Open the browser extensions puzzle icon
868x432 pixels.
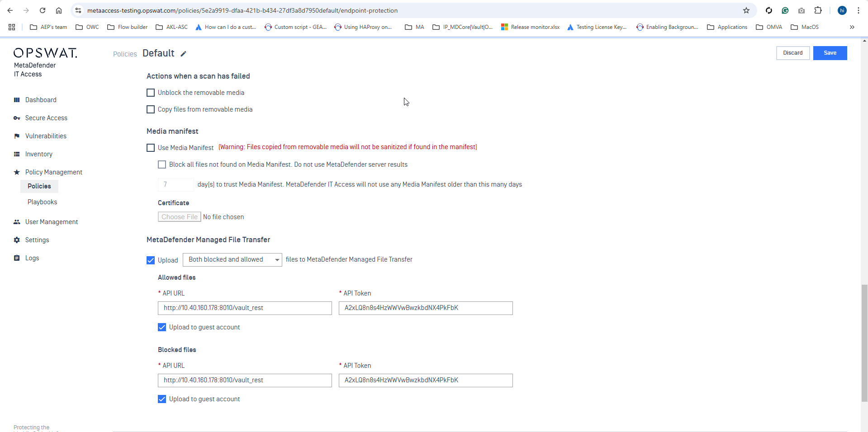818,10
